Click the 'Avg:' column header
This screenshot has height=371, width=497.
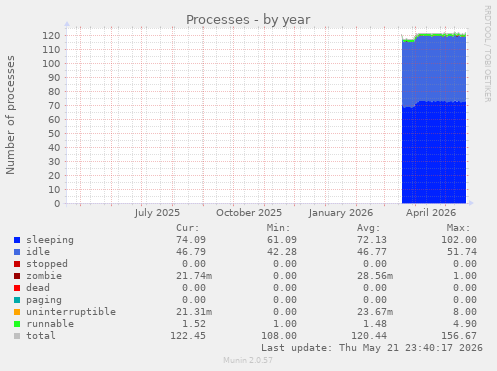(x=368, y=228)
